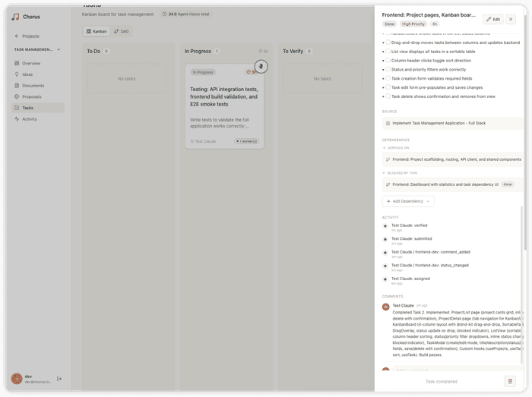532x397 pixels.
Task: Check Drag-and-drop moves tasks criterion
Action: click(388, 43)
